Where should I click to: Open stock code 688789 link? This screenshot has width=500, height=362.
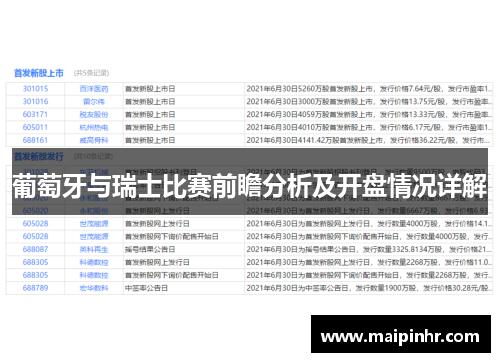point(35,288)
